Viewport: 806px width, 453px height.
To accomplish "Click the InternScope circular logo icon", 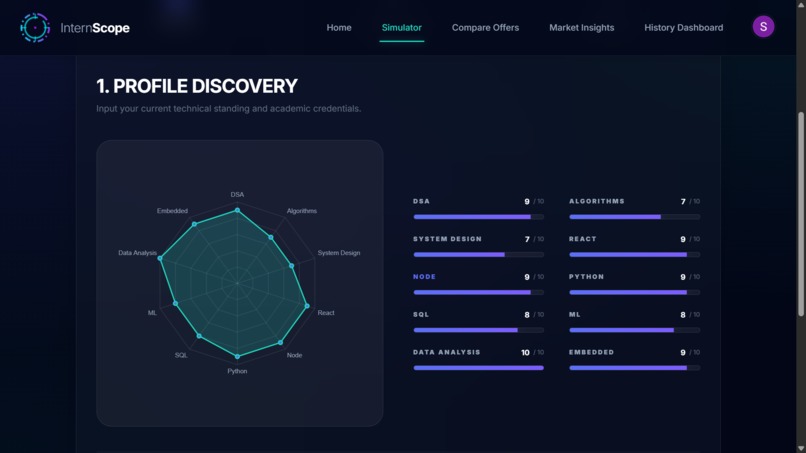I will tap(35, 28).
